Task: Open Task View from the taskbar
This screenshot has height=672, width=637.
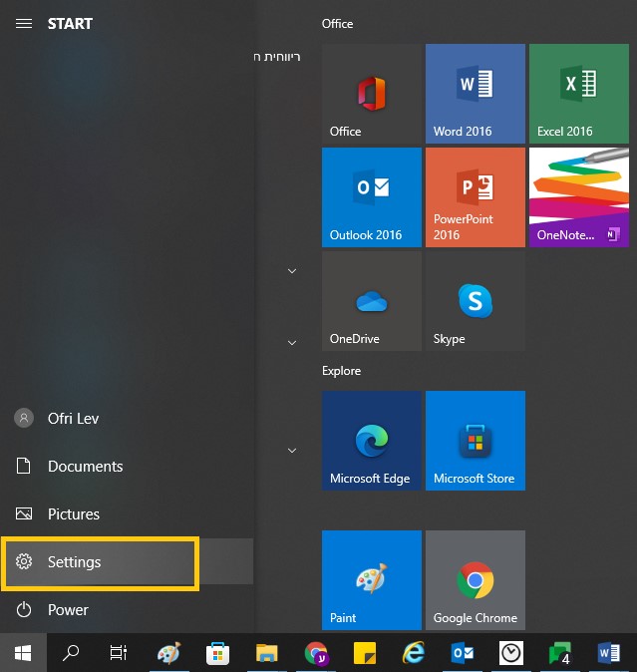Action: pyautogui.click(x=118, y=653)
